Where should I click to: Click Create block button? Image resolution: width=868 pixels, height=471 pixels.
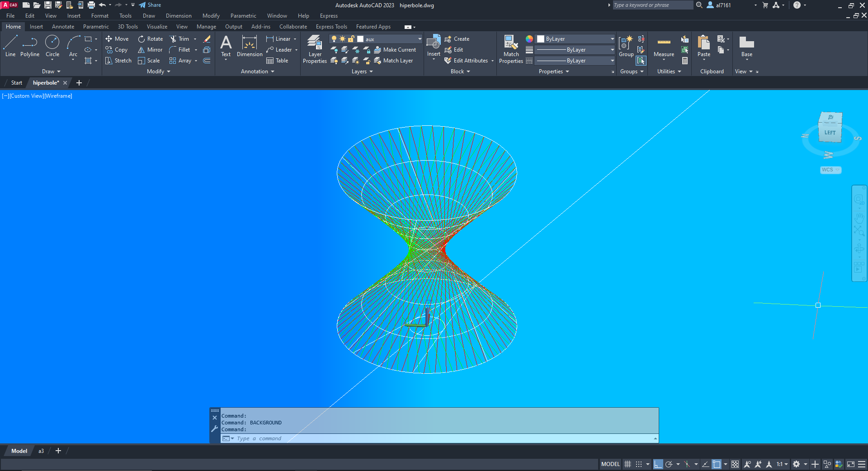pyautogui.click(x=457, y=39)
